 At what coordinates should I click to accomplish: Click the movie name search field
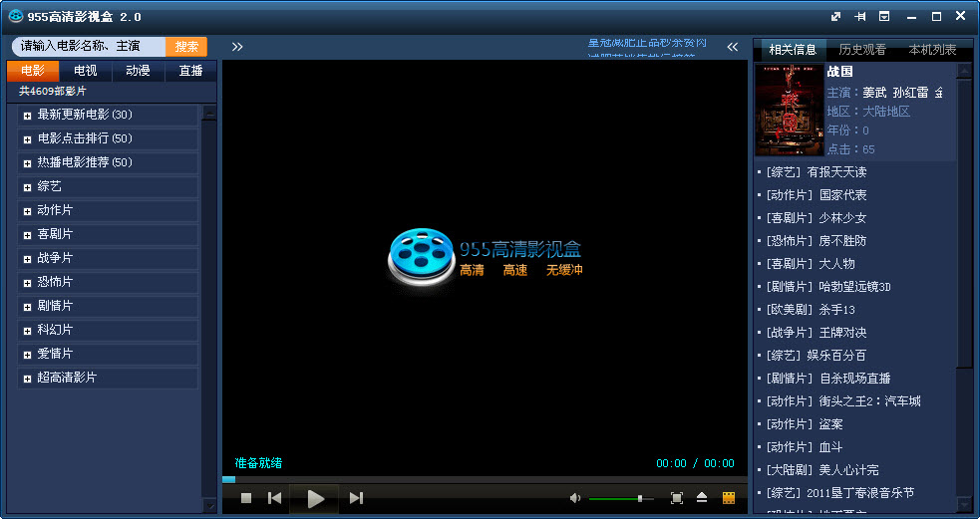coord(88,46)
